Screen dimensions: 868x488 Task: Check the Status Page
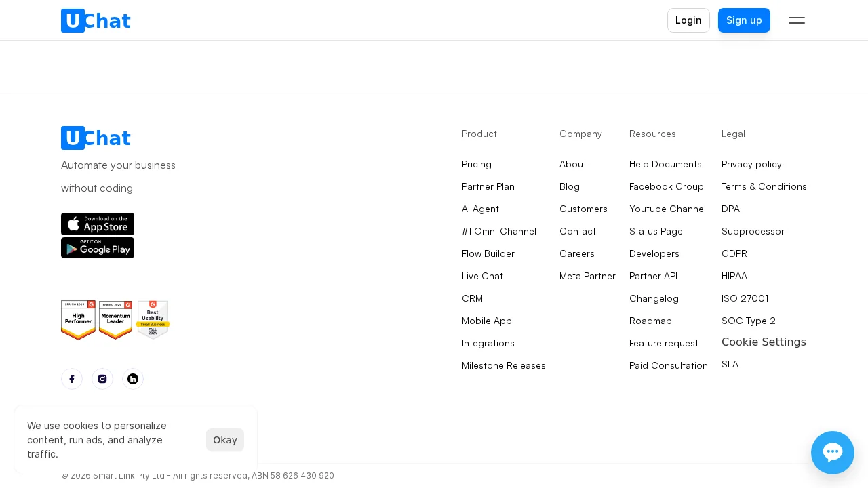[x=656, y=231]
